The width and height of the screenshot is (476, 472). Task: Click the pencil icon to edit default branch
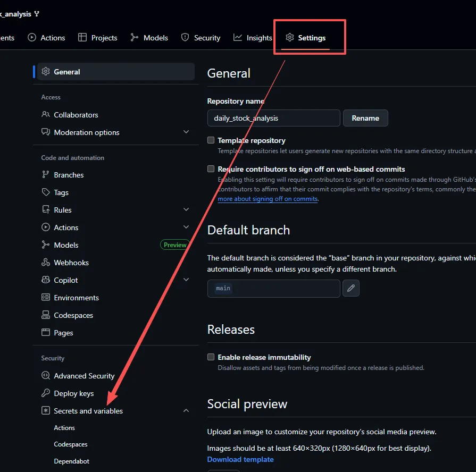[350, 288]
